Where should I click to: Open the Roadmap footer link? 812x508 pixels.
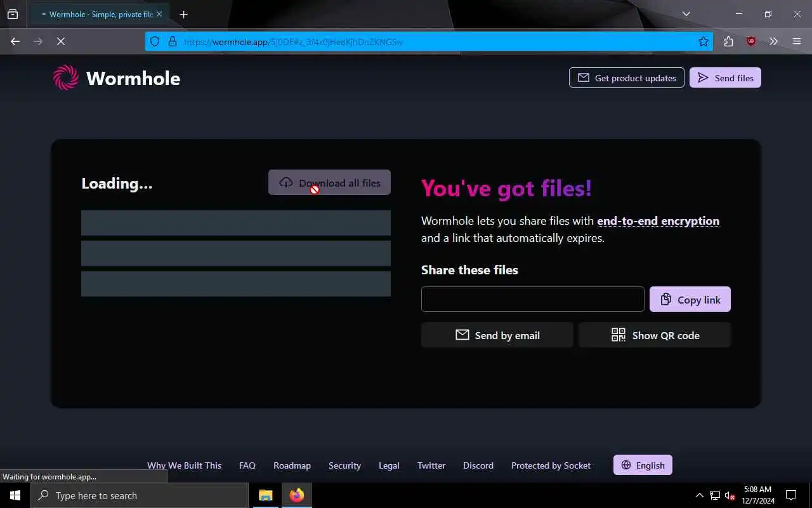pos(292,465)
